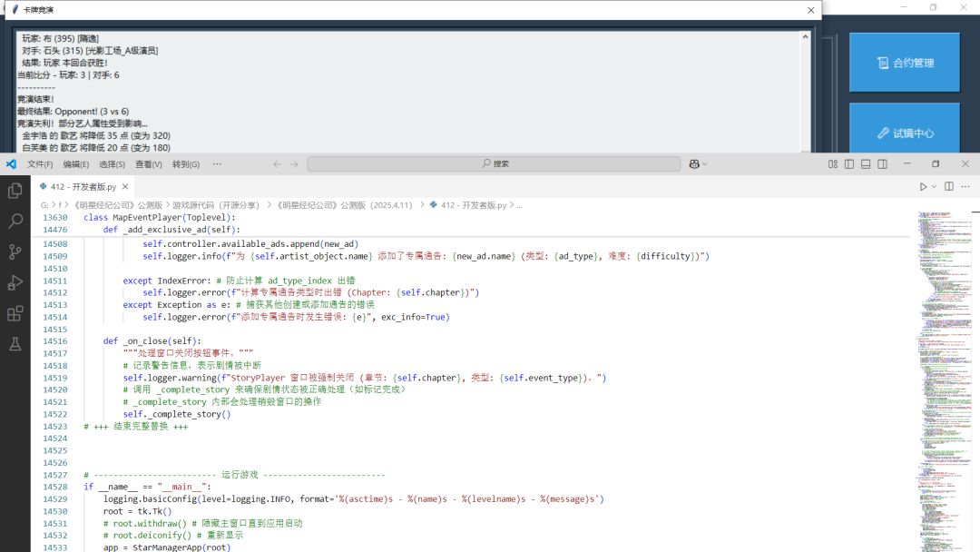980x552 pixels.
Task: Open the Extensions view
Action: point(15,314)
